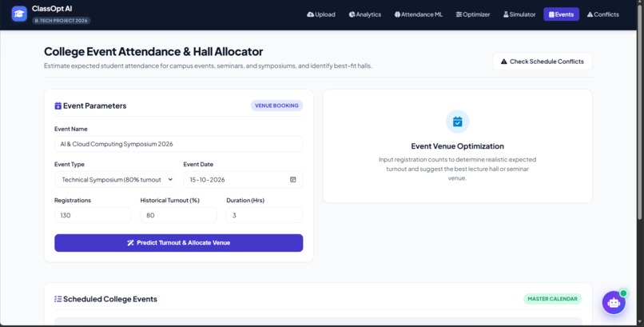Click the warning triangle in Check Schedule Conflicts

tap(504, 62)
